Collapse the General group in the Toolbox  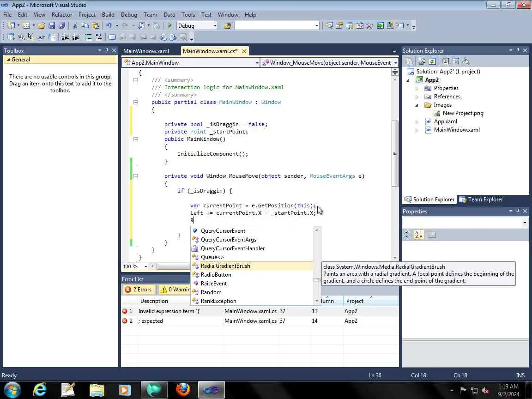pyautogui.click(x=8, y=60)
